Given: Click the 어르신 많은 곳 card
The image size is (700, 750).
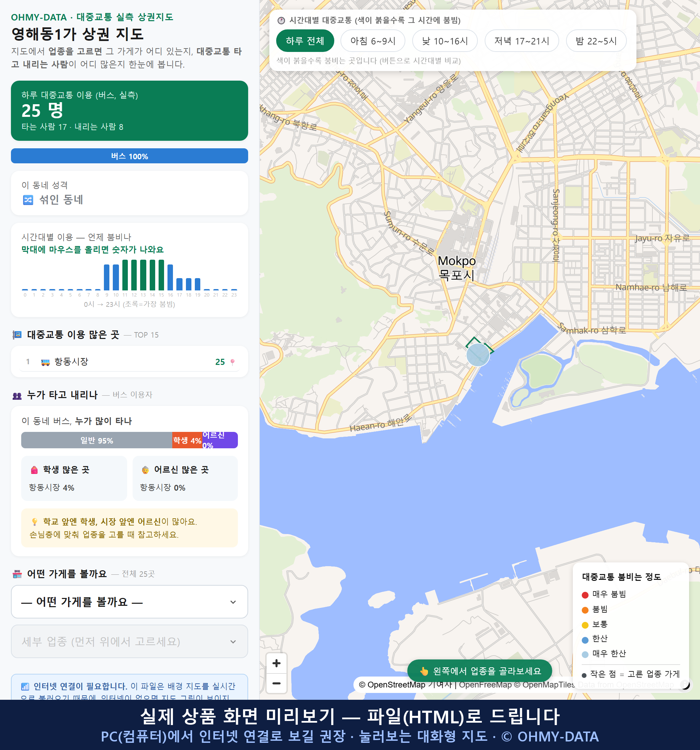Looking at the screenshot, I should coord(185,478).
